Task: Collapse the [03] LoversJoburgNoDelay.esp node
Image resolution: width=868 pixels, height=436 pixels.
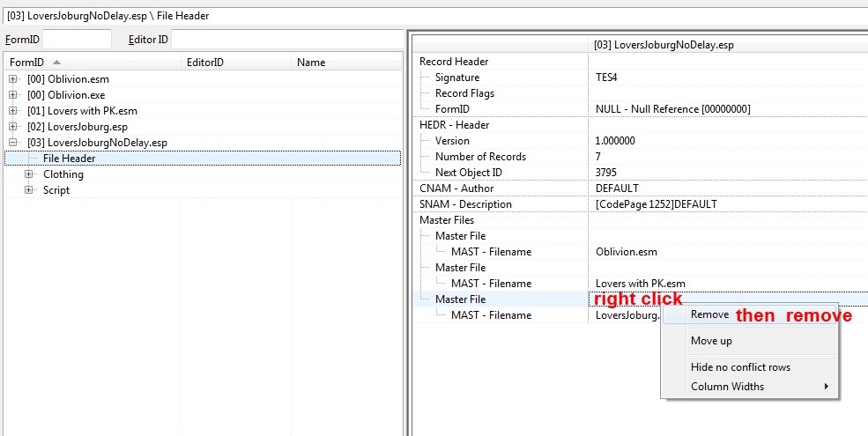Action: (x=13, y=143)
